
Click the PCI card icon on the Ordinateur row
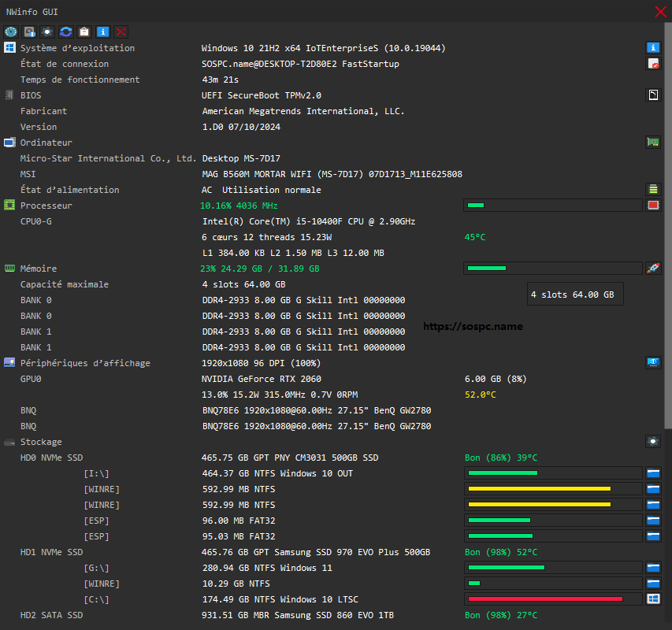tap(652, 143)
